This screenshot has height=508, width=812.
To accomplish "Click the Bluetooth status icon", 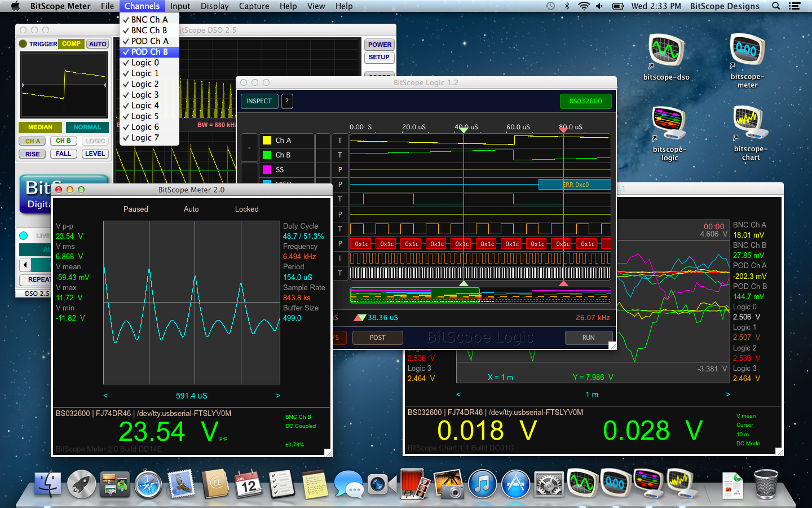I will [567, 6].
